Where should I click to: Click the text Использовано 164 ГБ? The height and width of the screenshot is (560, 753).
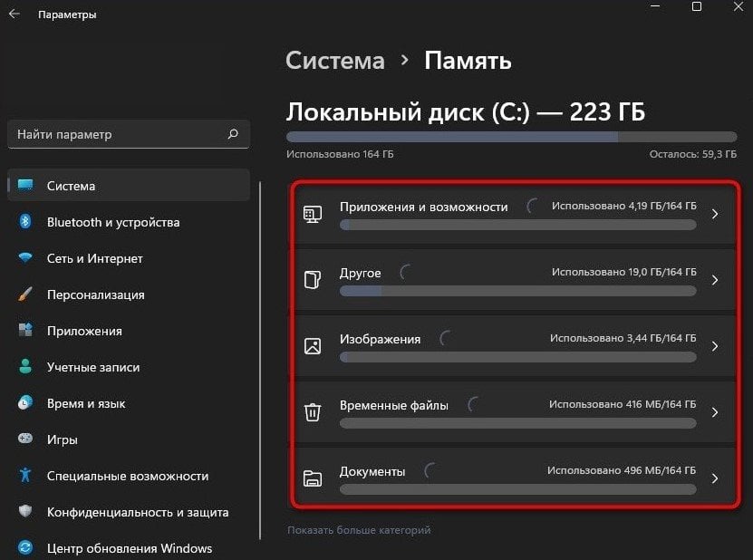(340, 154)
